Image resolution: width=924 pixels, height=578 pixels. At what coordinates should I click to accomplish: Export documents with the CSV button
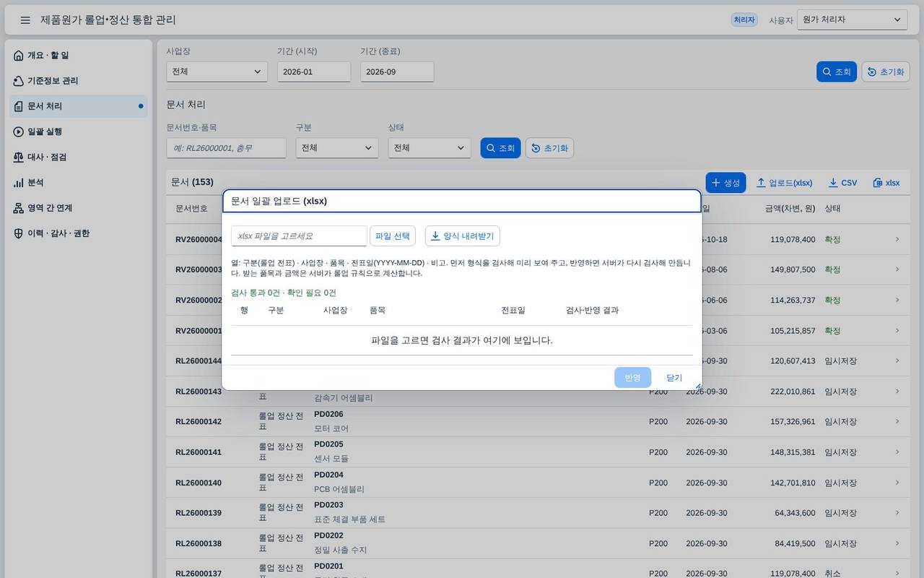coord(842,183)
